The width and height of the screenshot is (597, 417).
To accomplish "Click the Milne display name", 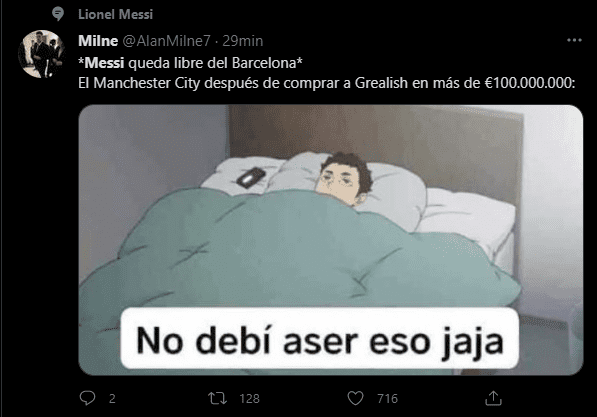I will coord(98,41).
